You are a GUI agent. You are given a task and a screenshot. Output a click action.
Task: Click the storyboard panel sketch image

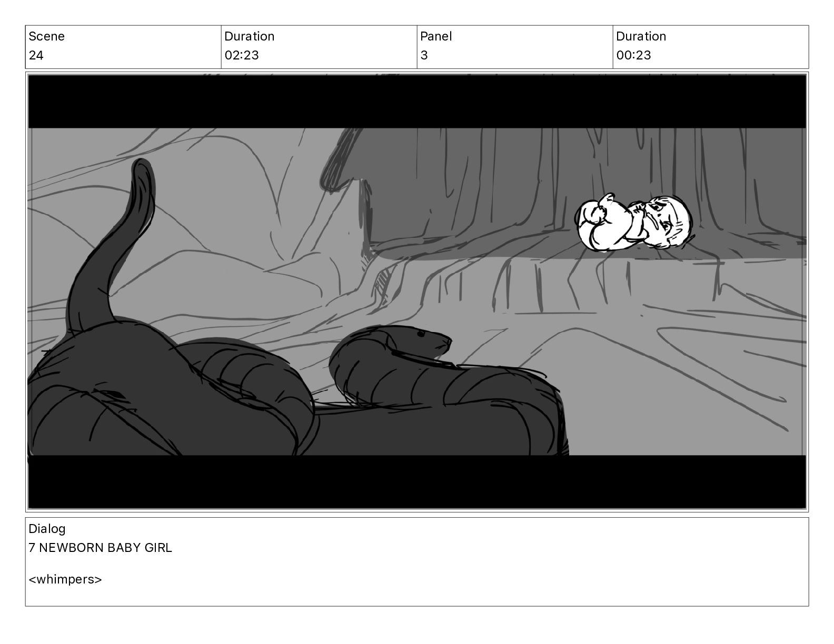click(x=416, y=292)
